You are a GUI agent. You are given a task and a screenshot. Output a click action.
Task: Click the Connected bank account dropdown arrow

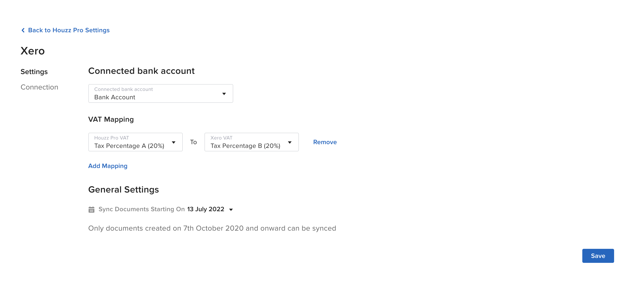[224, 93]
